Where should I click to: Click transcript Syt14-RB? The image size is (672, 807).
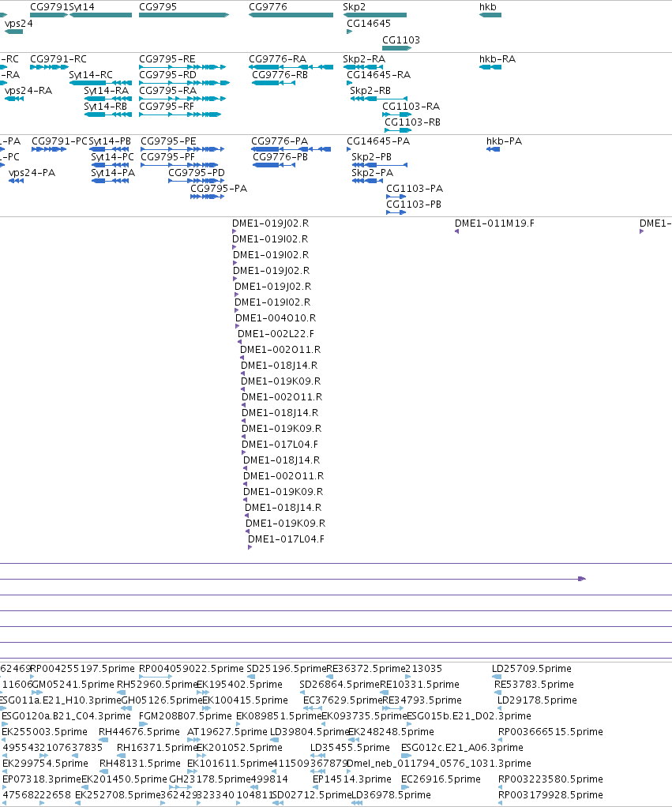[108, 114]
